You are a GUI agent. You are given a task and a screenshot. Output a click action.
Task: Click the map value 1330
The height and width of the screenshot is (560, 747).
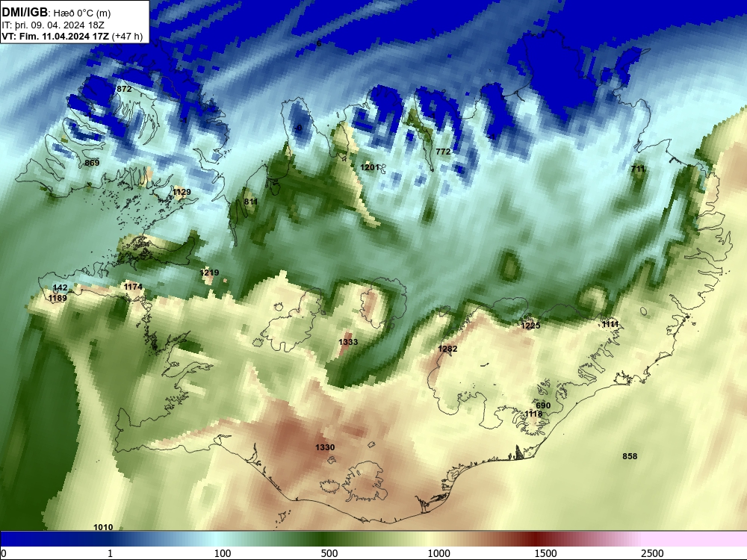tap(325, 447)
